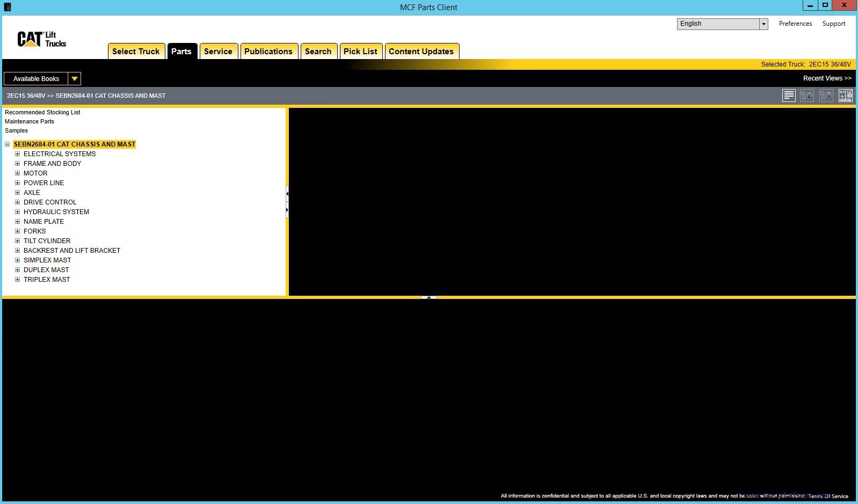Show Recent Views list
858x504 pixels.
[x=827, y=78]
